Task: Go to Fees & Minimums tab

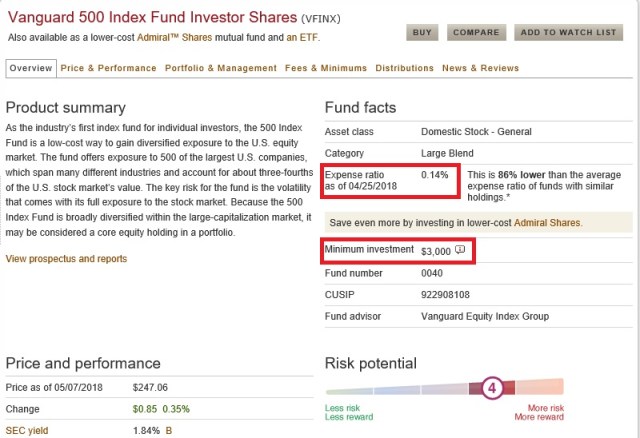Action: [x=324, y=68]
